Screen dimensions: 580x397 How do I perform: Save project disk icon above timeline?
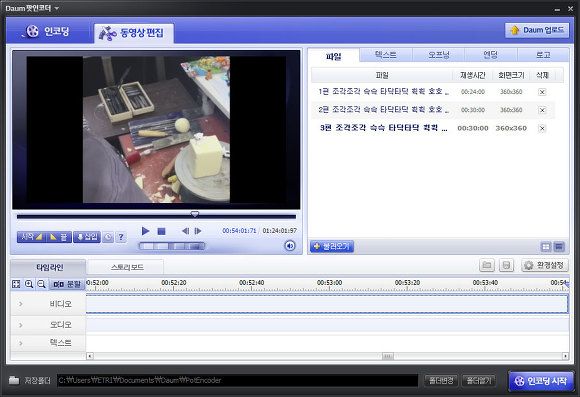(506, 265)
